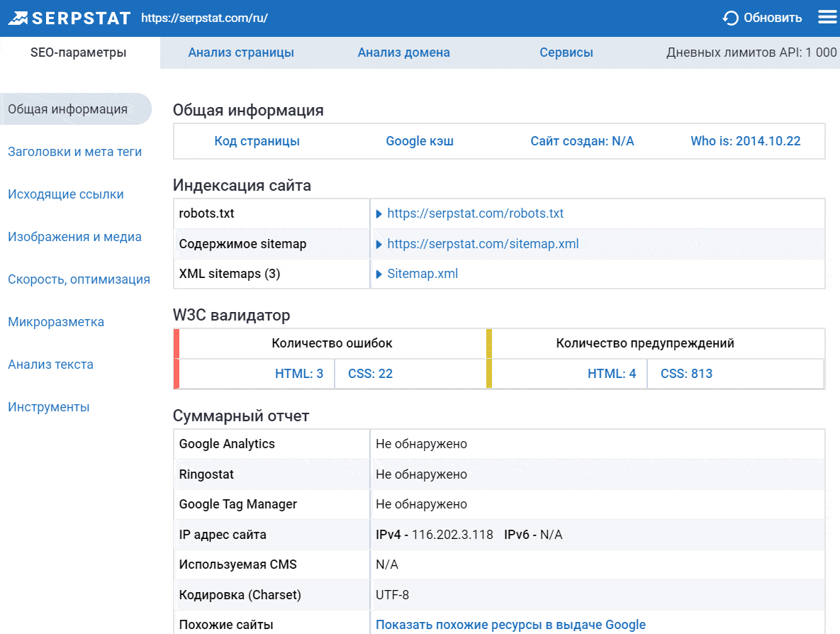
Task: Click the Google Analytics row label
Action: (227, 444)
